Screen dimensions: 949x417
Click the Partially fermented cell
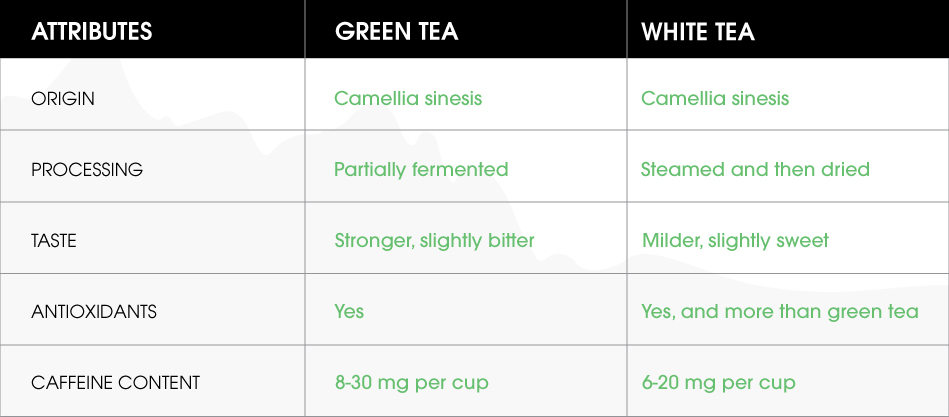click(x=421, y=169)
